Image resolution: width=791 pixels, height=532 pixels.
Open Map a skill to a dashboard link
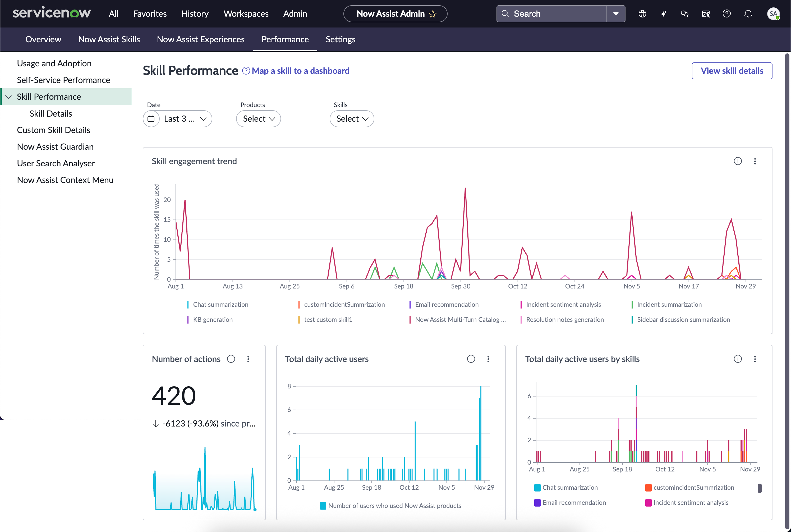click(300, 71)
